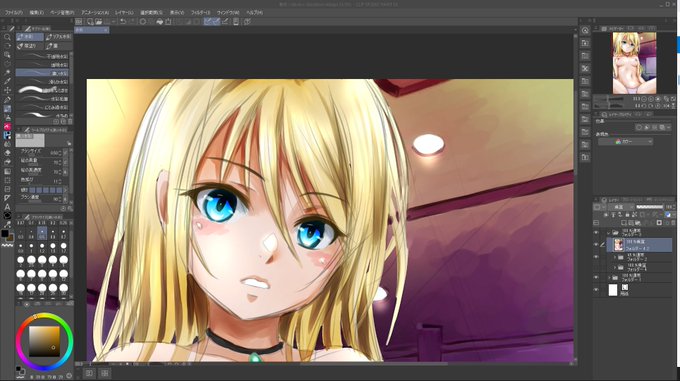Click the Open file folder icon in the command bar

click(99, 21)
